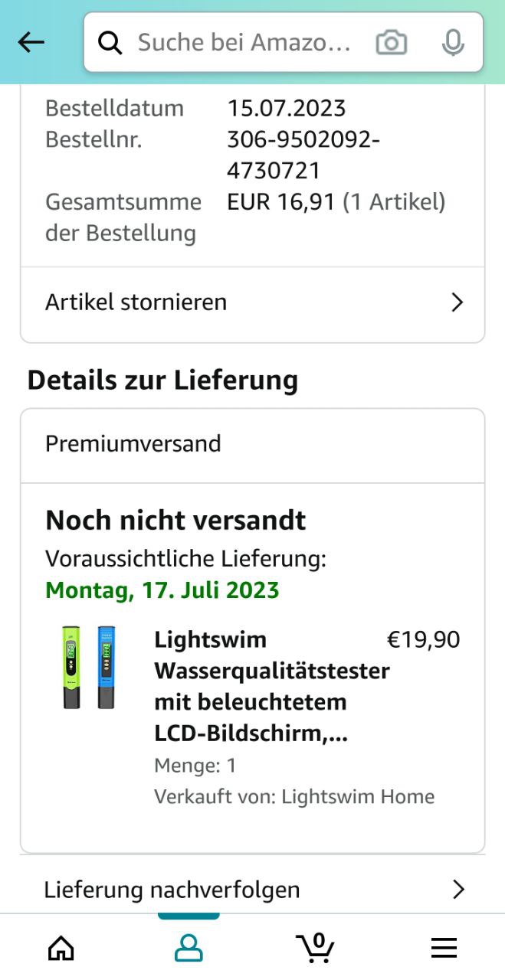Open the account profile tab

pyautogui.click(x=189, y=948)
